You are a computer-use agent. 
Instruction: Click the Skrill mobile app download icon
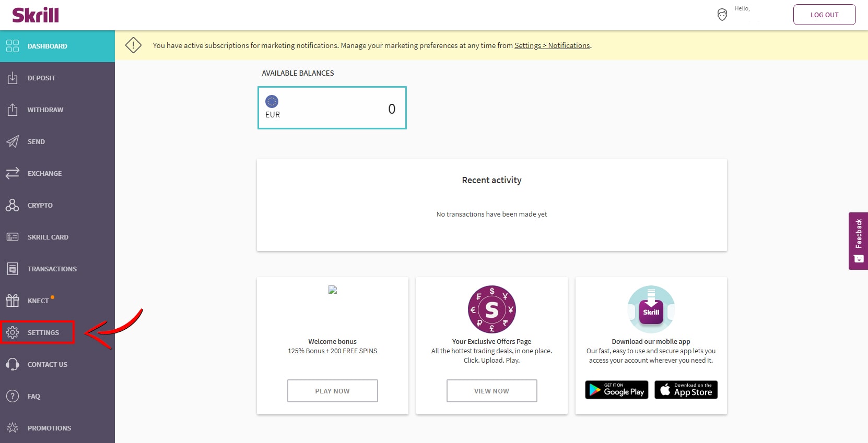[x=651, y=309]
